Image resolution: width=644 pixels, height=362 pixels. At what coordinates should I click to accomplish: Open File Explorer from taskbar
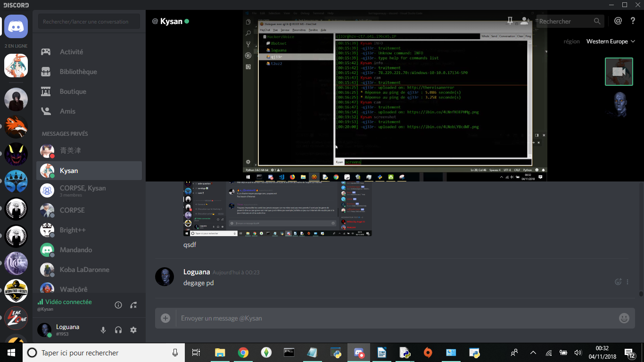coord(220,353)
